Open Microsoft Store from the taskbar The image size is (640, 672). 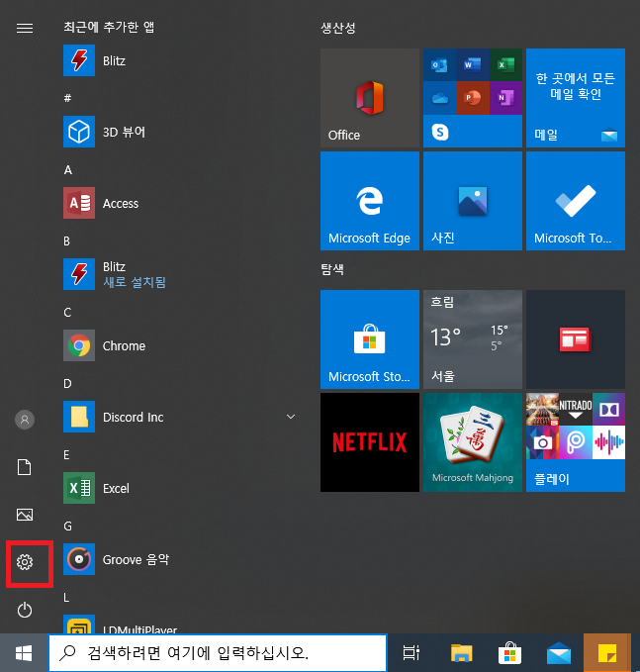point(509,653)
